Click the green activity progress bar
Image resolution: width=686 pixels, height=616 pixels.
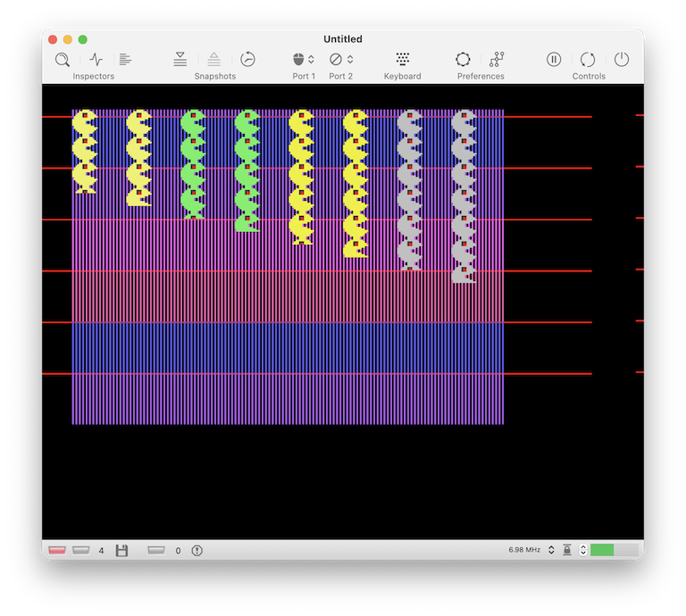[615, 550]
